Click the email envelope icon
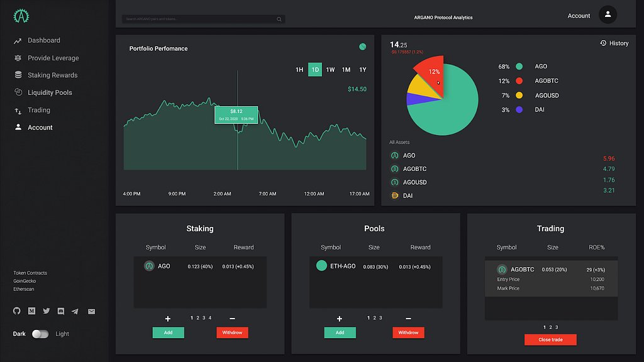 pos(92,312)
